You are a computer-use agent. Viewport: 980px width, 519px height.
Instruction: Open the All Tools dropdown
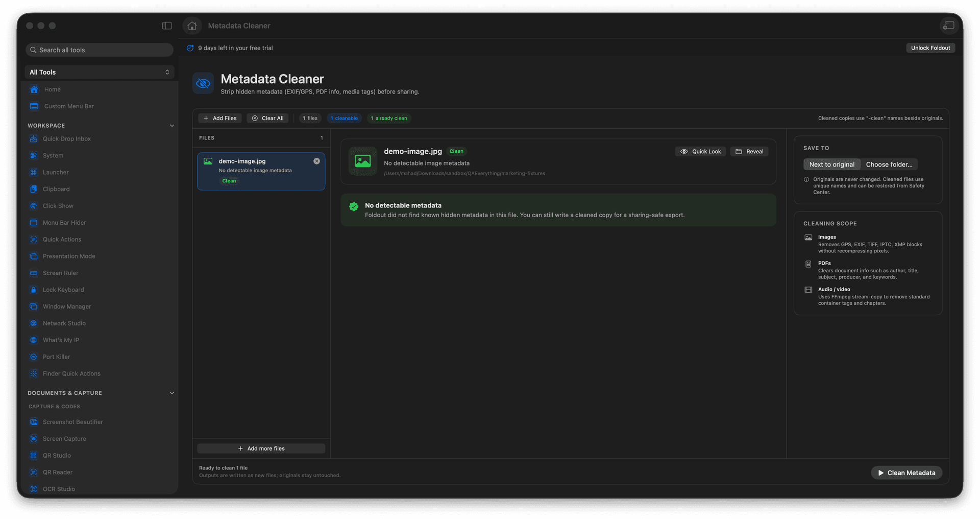coord(100,72)
